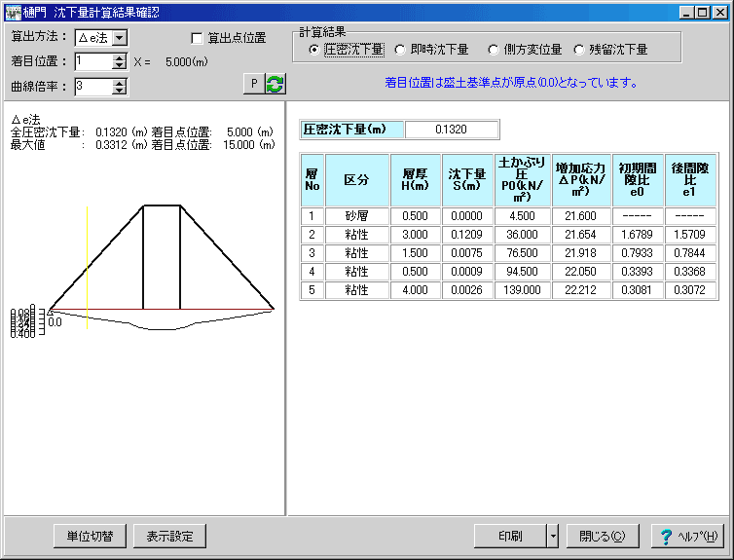The width and height of the screenshot is (734, 560).
Task: Click the 圧密沈下量(m) label cell
Action: click(x=352, y=130)
